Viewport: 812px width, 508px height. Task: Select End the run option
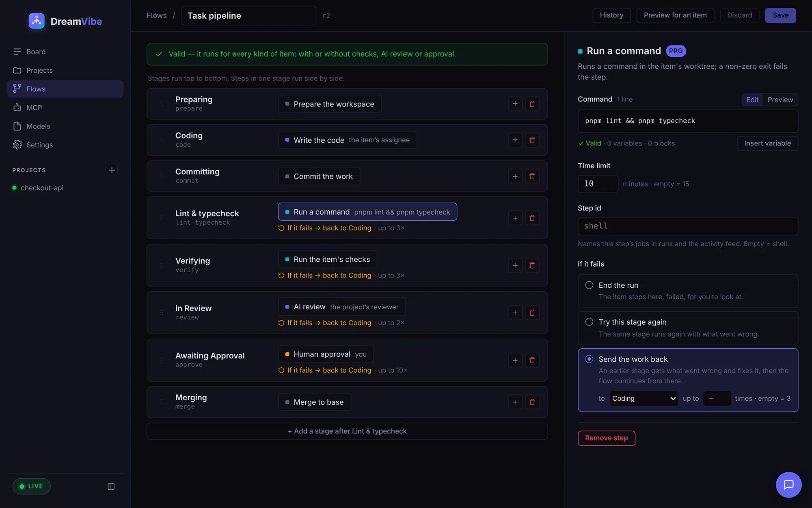pos(688,291)
